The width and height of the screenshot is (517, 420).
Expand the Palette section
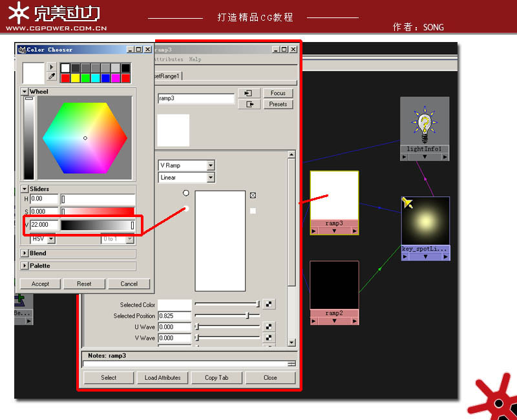click(25, 266)
